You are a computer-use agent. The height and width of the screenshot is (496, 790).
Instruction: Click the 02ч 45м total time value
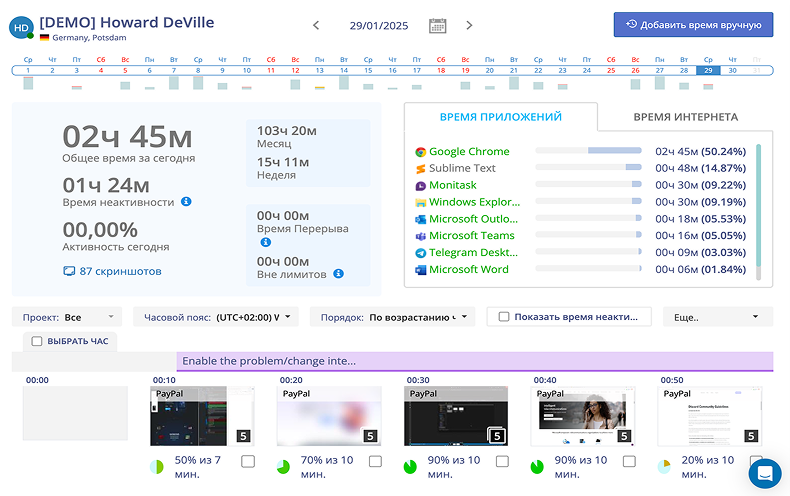[x=127, y=137]
